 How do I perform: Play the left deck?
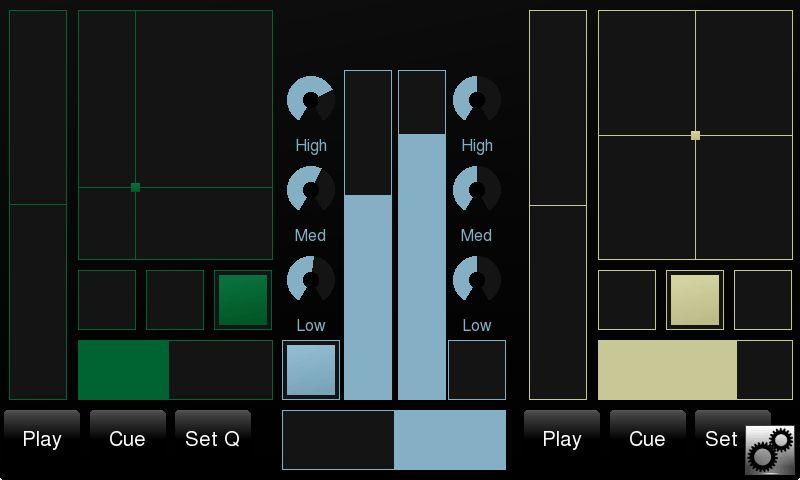click(42, 439)
